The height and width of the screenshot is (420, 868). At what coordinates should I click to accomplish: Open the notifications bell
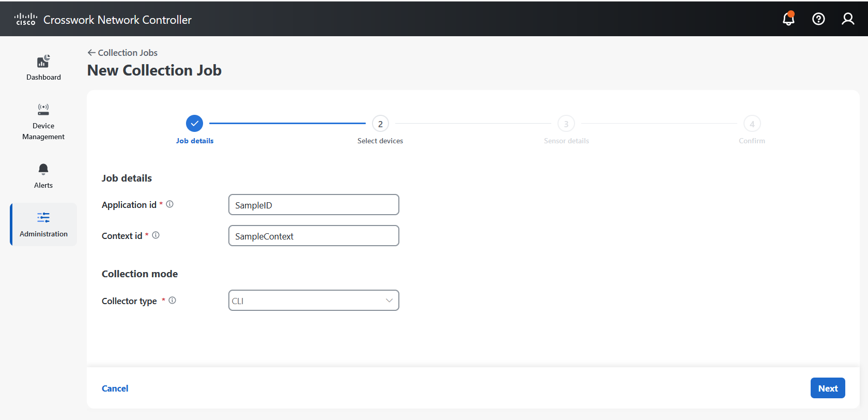(x=788, y=19)
